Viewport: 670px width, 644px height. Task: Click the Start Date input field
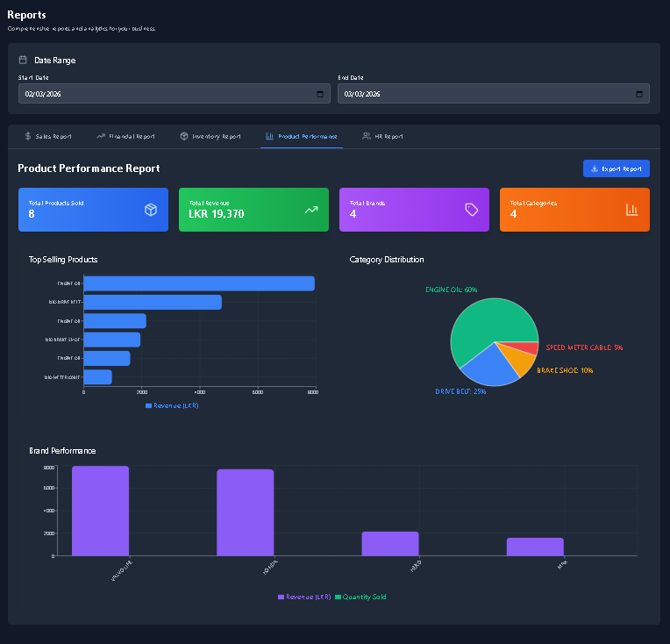point(175,94)
